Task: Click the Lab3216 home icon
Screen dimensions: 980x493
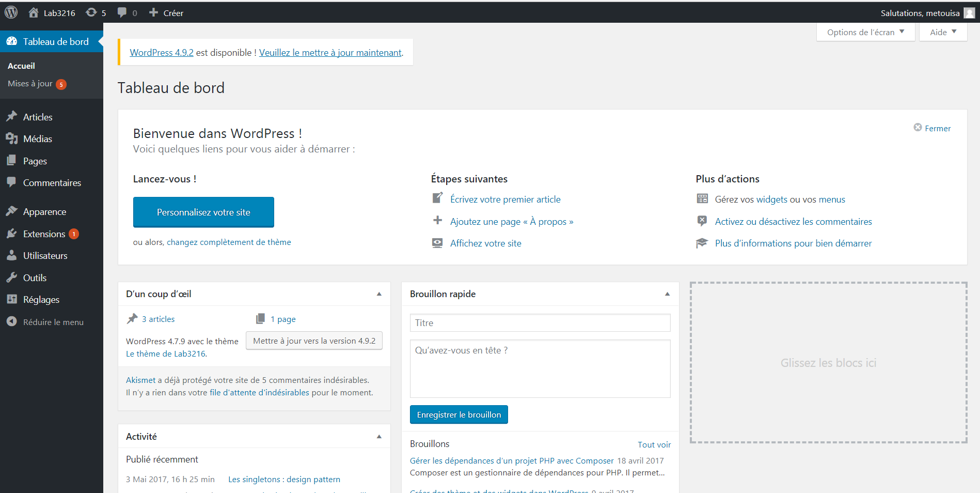Action: pyautogui.click(x=34, y=12)
